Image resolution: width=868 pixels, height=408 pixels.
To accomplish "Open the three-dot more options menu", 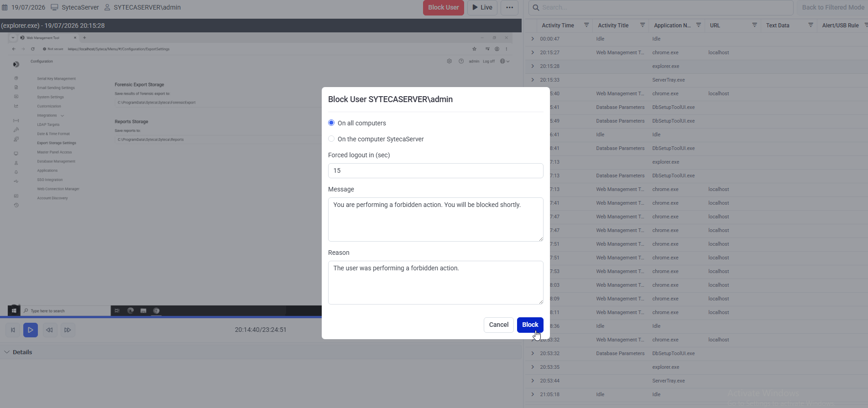I will pyautogui.click(x=509, y=7).
